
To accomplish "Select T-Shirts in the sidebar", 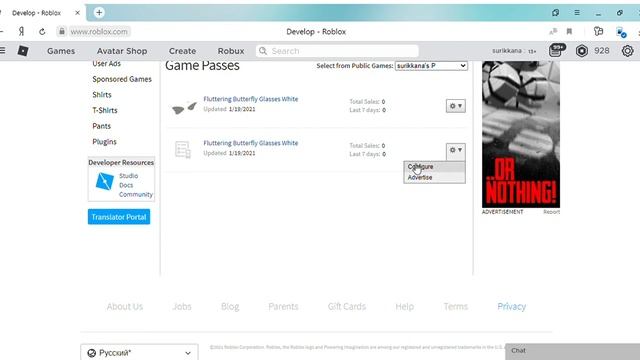I will (104, 110).
